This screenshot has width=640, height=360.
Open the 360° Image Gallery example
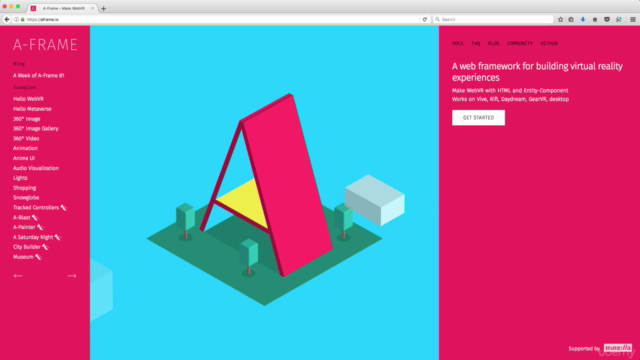36,129
